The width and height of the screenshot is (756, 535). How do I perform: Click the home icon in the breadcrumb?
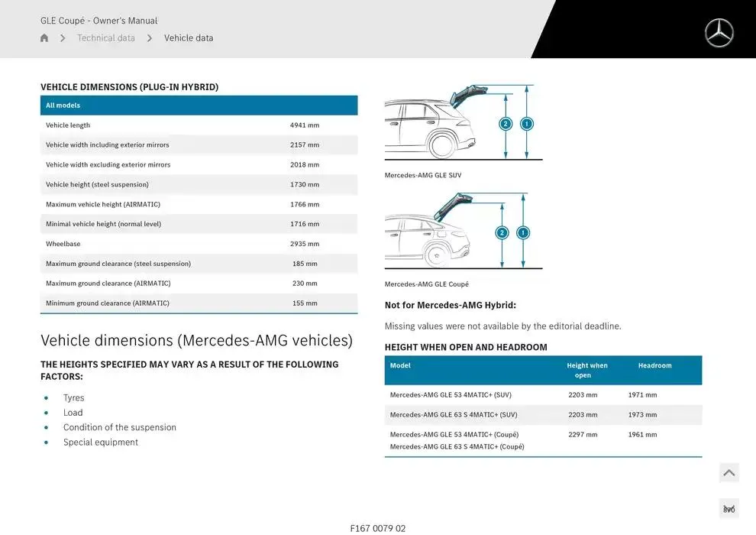tap(44, 38)
